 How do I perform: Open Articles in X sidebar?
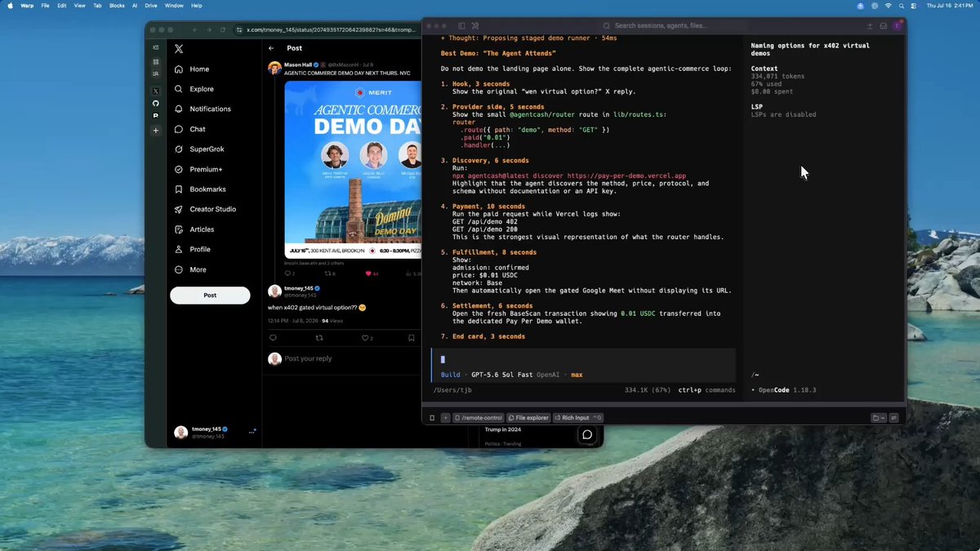click(195, 229)
